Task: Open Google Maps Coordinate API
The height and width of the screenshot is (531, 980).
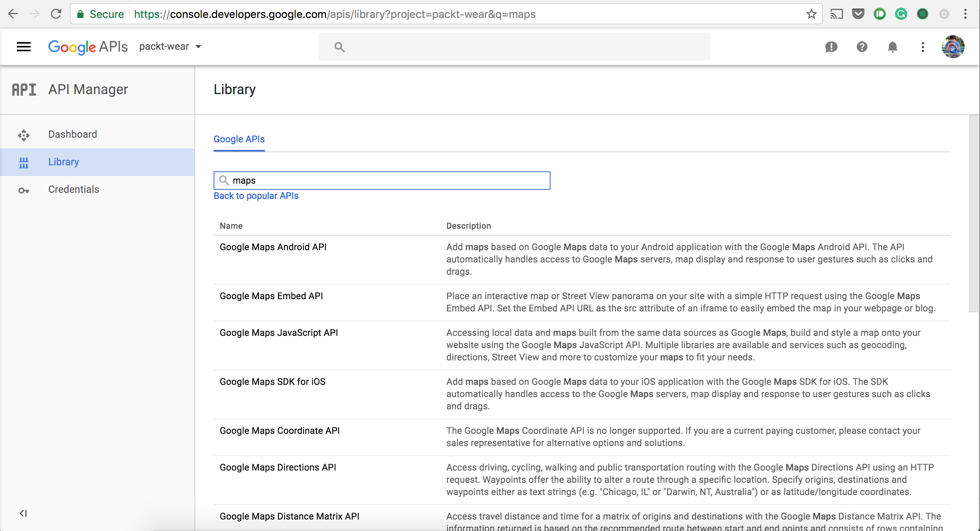Action: 279,431
